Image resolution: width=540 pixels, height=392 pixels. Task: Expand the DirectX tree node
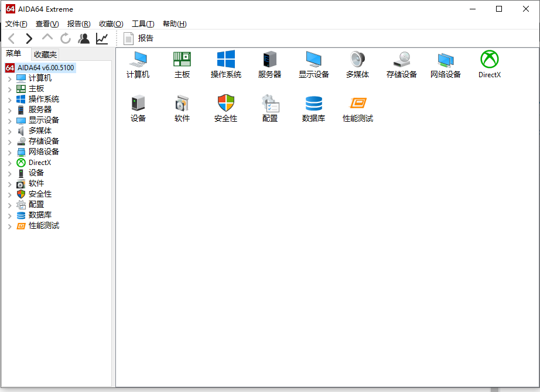tap(9, 163)
